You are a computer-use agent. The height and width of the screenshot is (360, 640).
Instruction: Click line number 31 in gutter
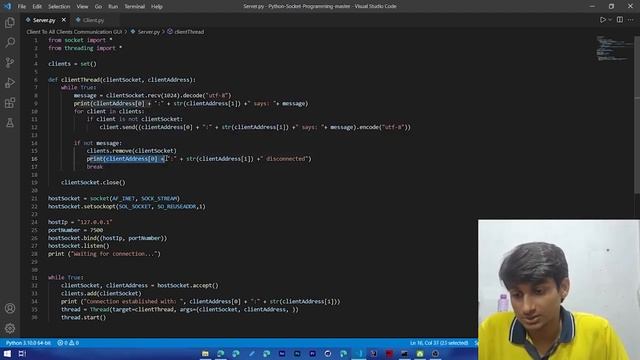35,278
